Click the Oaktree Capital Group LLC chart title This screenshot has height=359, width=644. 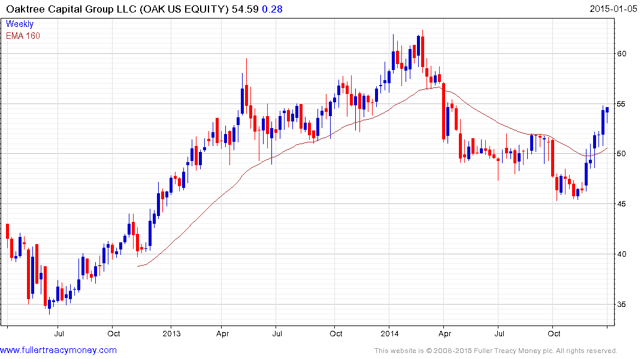(117, 9)
